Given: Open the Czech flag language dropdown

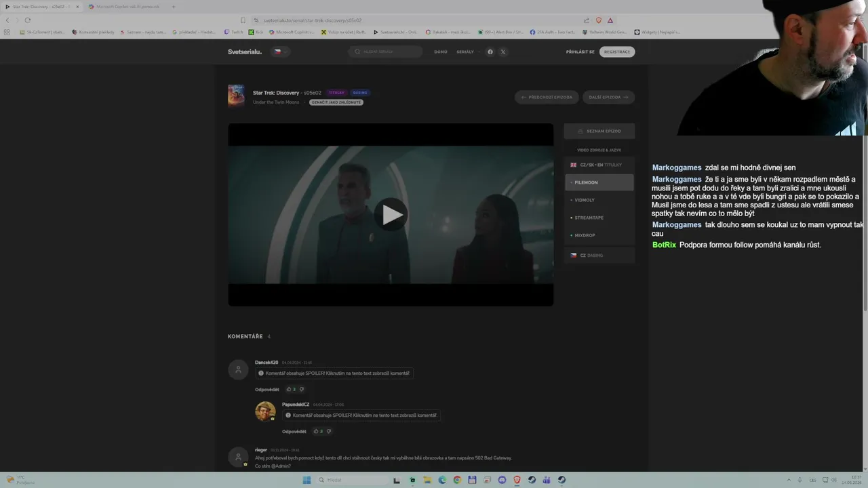Looking at the screenshot, I should point(280,52).
